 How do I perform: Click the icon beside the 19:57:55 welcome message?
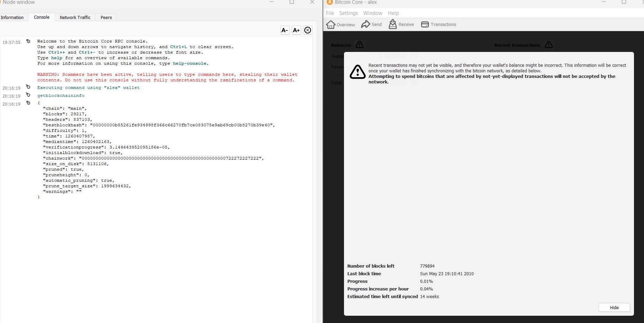click(x=28, y=41)
